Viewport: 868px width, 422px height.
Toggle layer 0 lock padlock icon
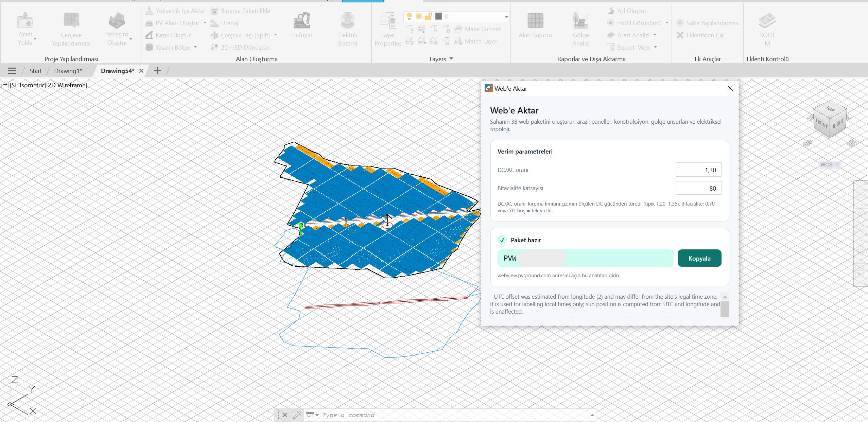pos(429,16)
